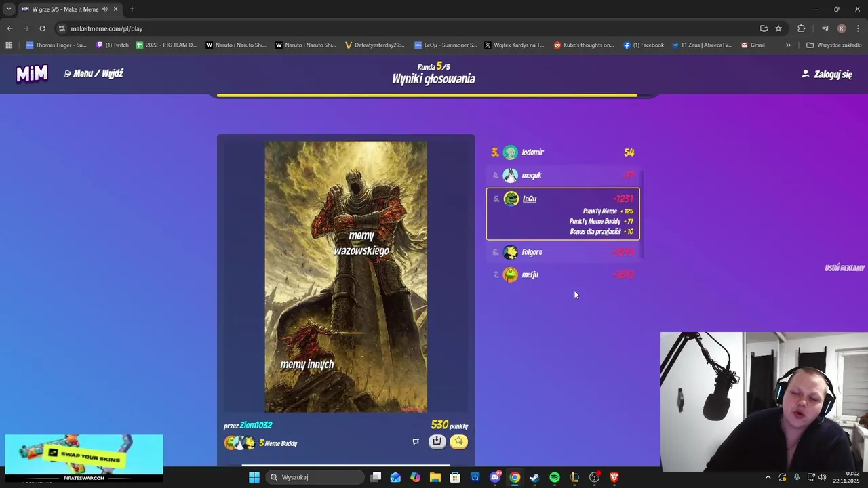Reload the page
868x488 pixels.
[x=42, y=28]
